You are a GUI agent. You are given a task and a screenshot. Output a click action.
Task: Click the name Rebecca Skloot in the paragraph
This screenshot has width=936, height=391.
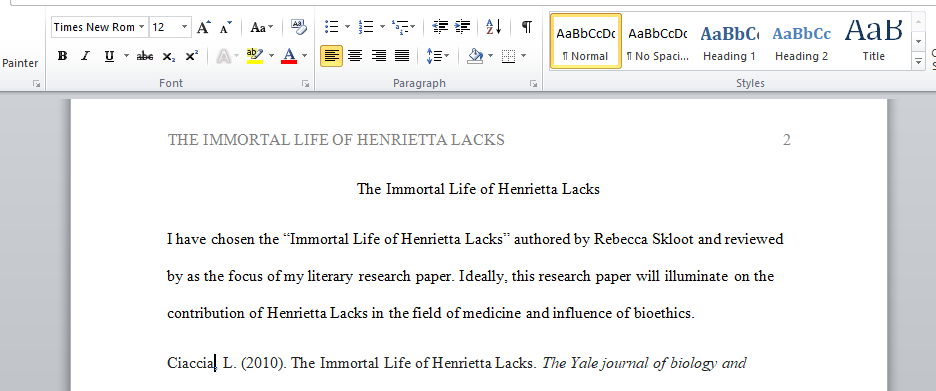point(644,239)
